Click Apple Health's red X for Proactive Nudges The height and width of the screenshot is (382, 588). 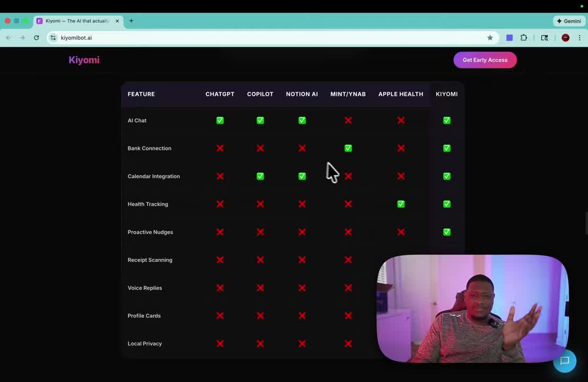click(x=401, y=232)
